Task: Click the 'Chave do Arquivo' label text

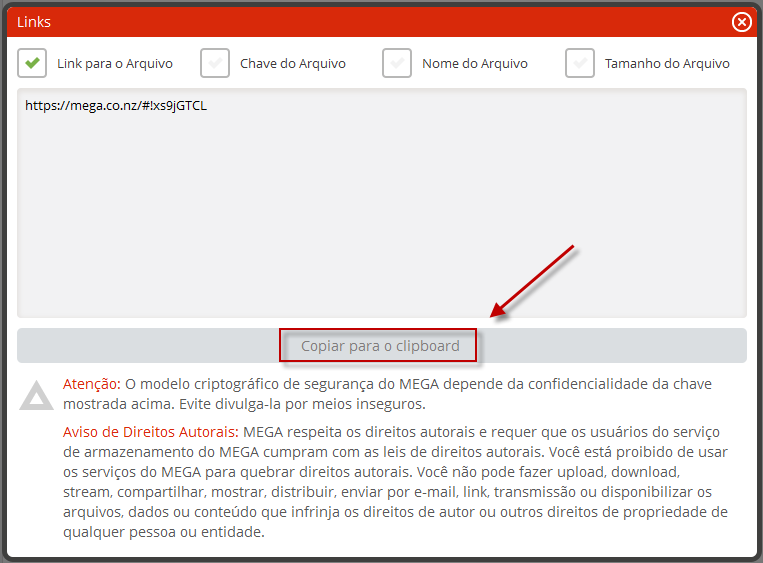Action: (292, 64)
